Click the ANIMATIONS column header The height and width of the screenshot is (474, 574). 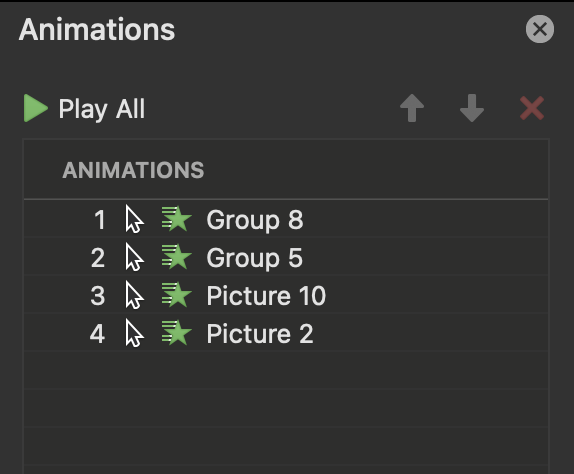tap(133, 170)
